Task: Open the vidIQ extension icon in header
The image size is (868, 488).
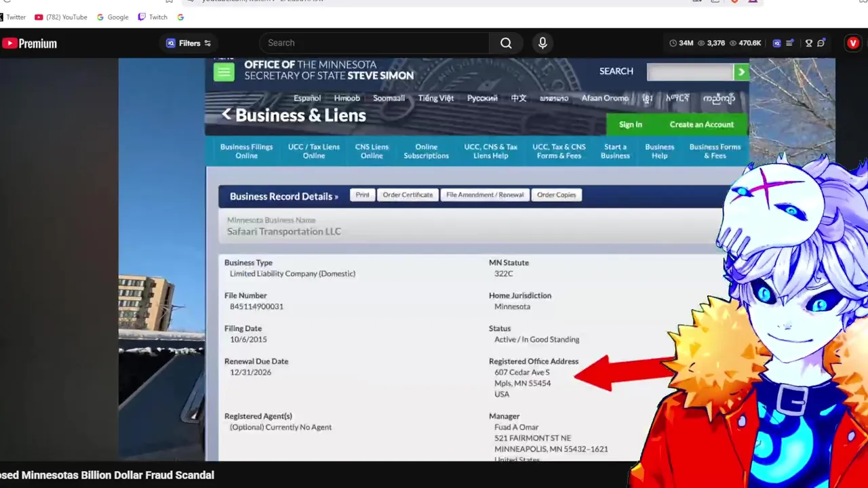Action: [776, 43]
